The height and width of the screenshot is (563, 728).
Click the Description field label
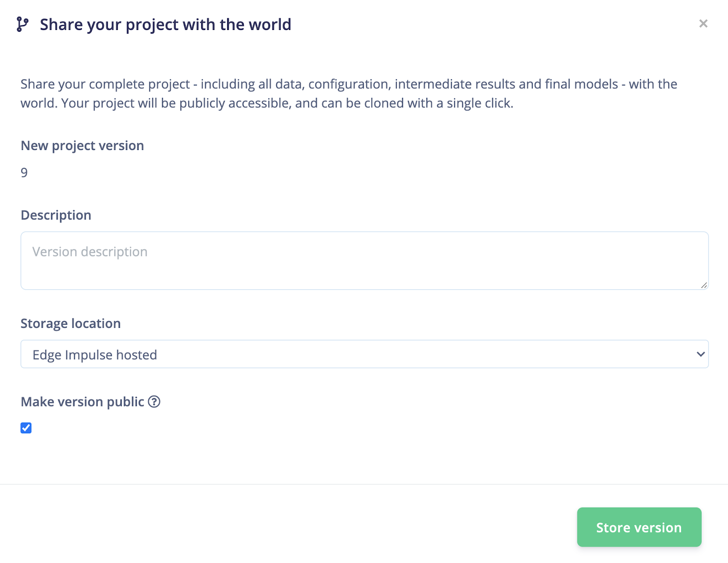pos(56,215)
